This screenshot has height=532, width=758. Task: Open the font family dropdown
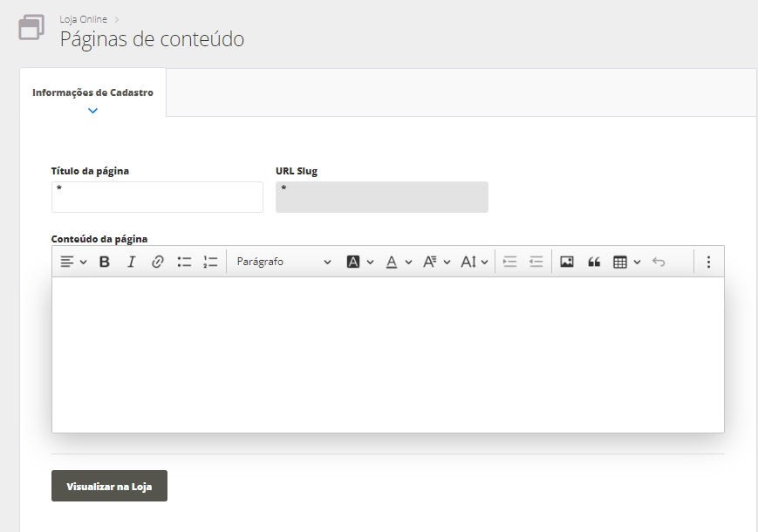tap(436, 262)
